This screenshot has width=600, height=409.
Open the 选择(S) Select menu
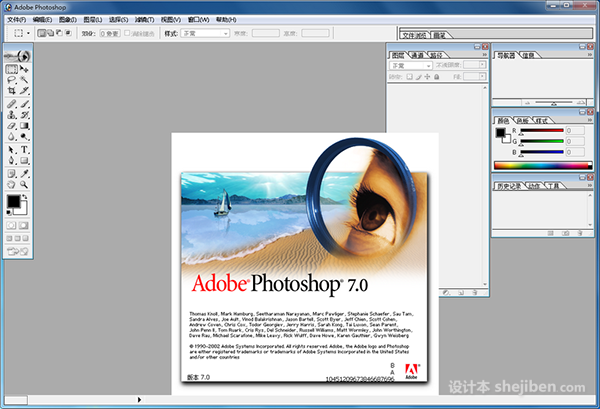pos(118,20)
